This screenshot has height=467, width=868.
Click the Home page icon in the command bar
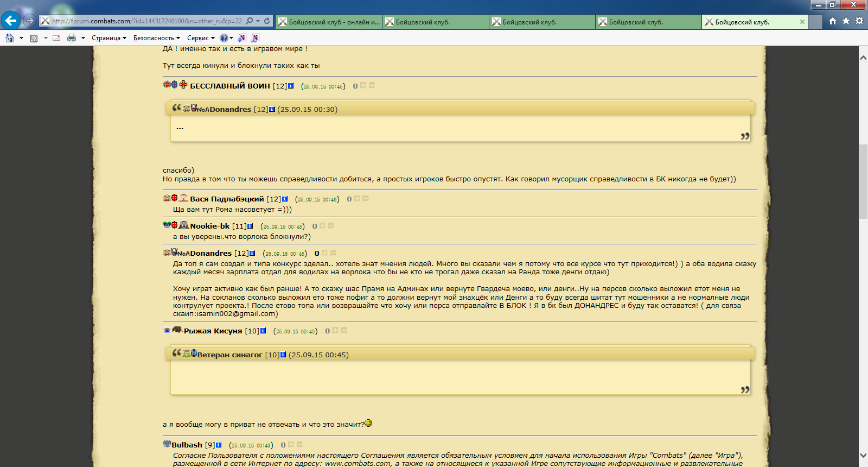click(10, 38)
